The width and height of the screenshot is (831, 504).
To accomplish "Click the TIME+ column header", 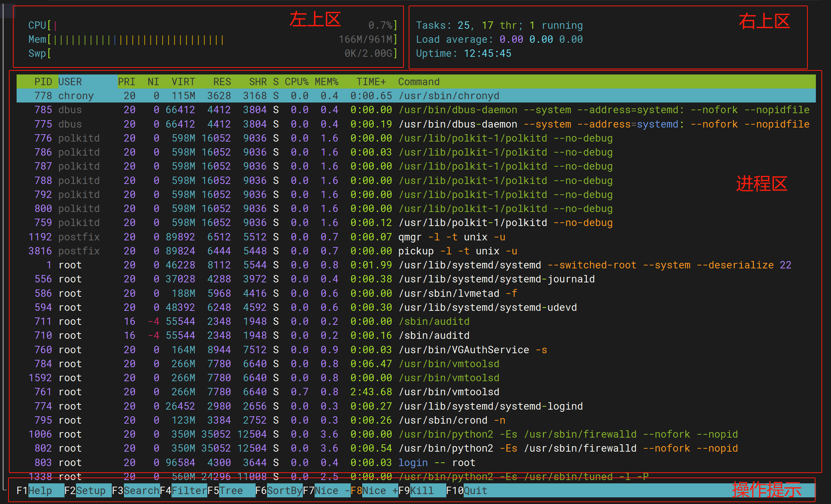I will [x=371, y=82].
